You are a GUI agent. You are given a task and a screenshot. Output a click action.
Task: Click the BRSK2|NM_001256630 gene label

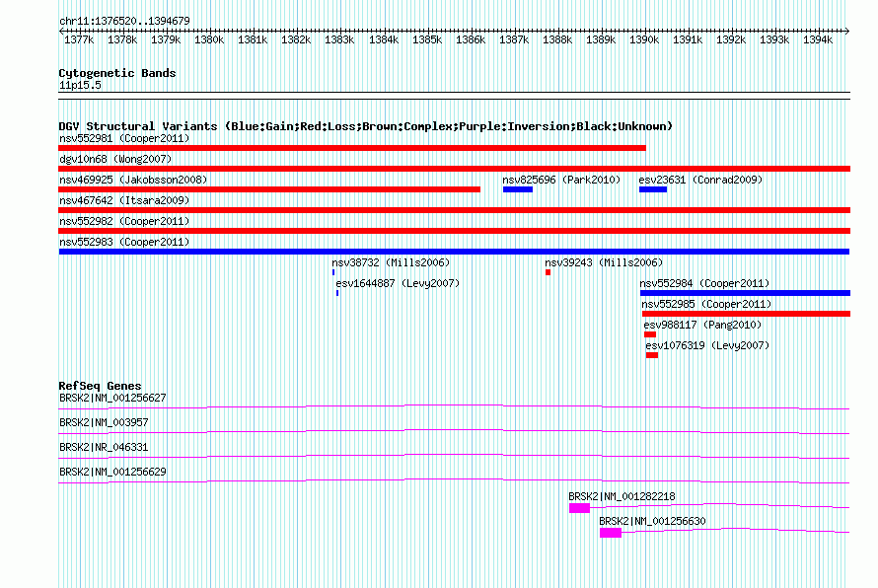pyautogui.click(x=652, y=521)
